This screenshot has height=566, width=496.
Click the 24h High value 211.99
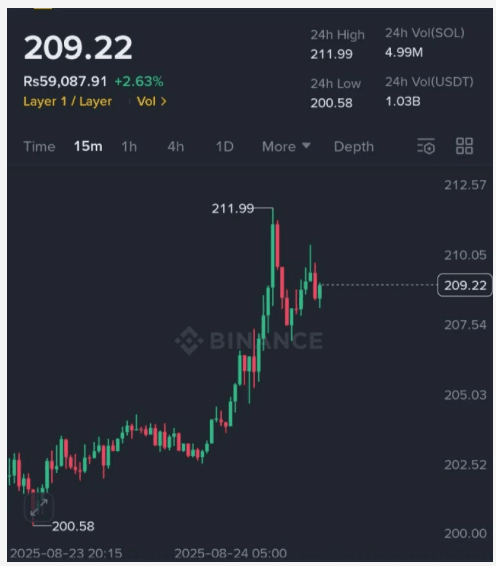[x=331, y=54]
